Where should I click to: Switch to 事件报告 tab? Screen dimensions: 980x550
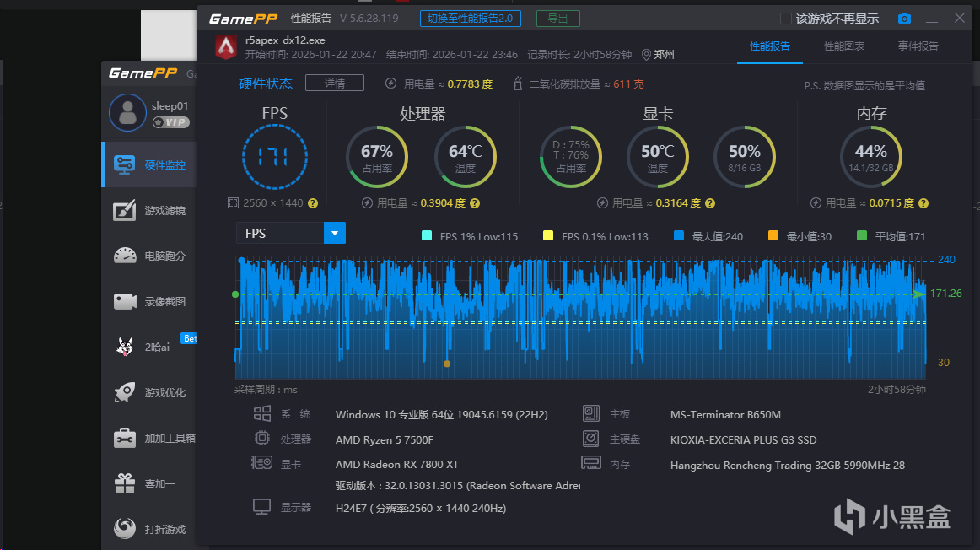tap(918, 46)
